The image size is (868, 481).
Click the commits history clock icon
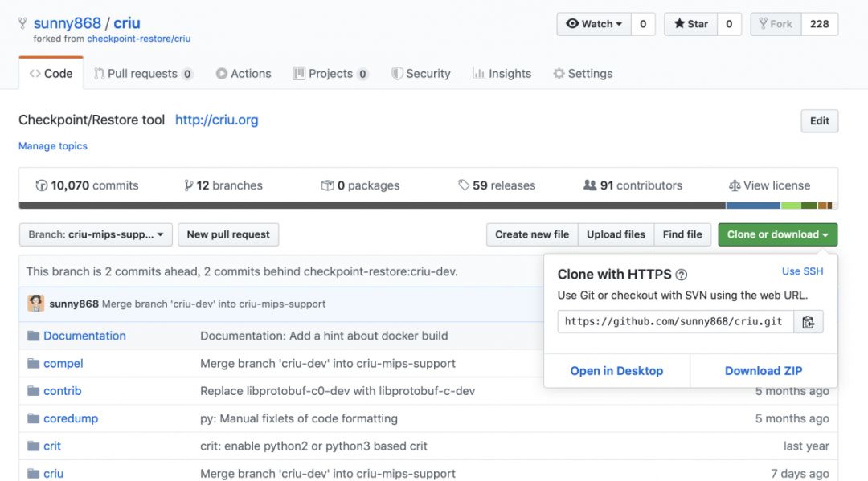click(x=42, y=185)
